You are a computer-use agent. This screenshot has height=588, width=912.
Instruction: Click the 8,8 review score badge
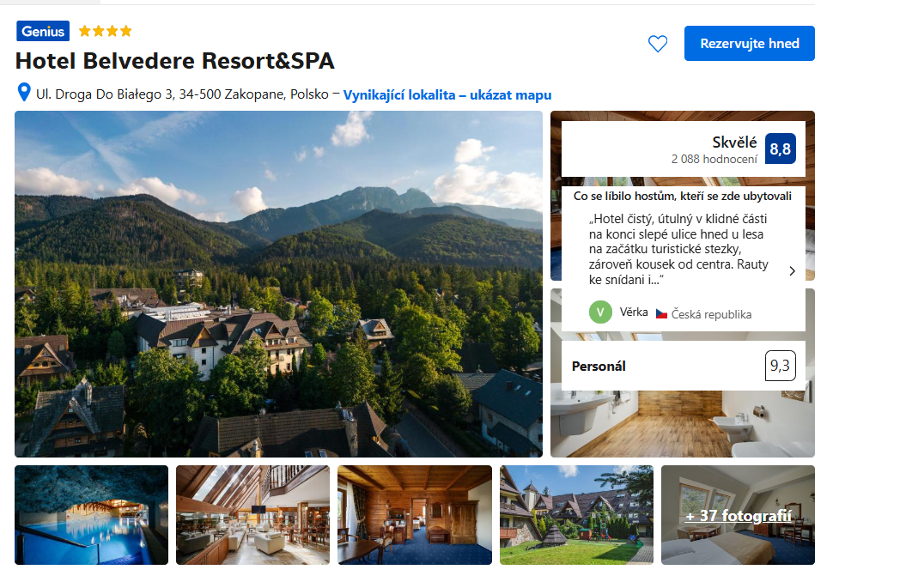[x=780, y=149]
